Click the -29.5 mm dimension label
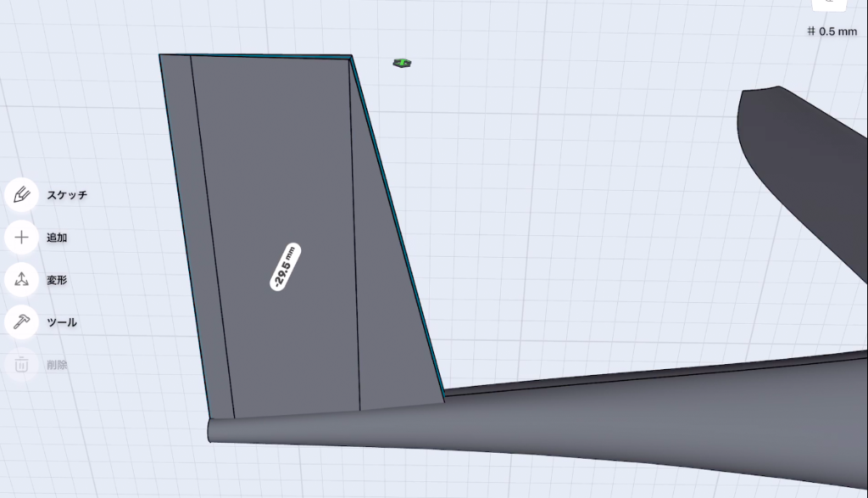 point(285,266)
